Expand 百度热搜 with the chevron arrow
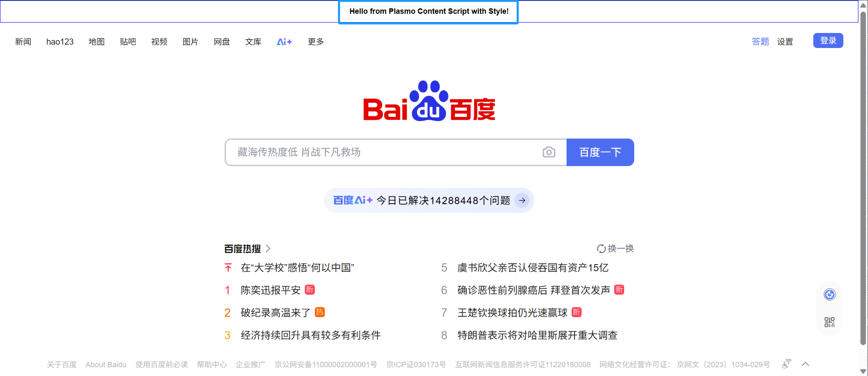This screenshot has width=868, height=376. (x=268, y=249)
